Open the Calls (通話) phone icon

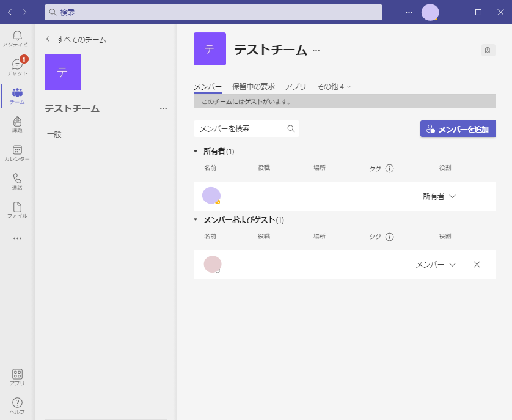coord(17,182)
